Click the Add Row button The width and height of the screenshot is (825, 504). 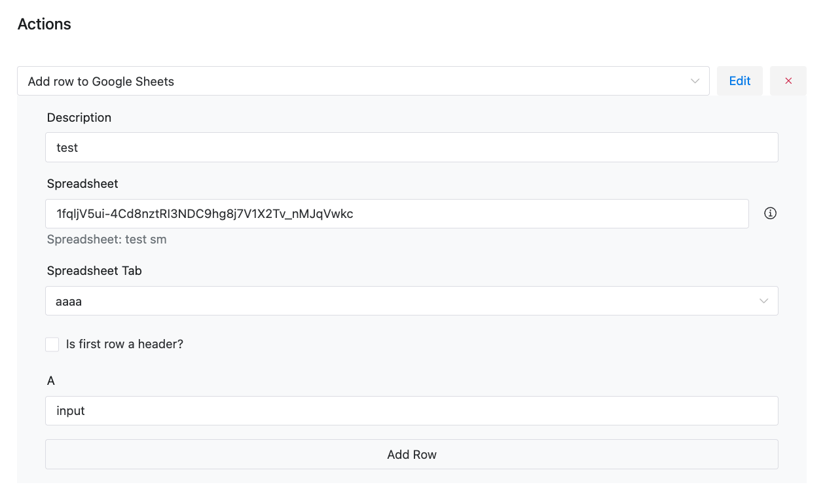pos(412,454)
